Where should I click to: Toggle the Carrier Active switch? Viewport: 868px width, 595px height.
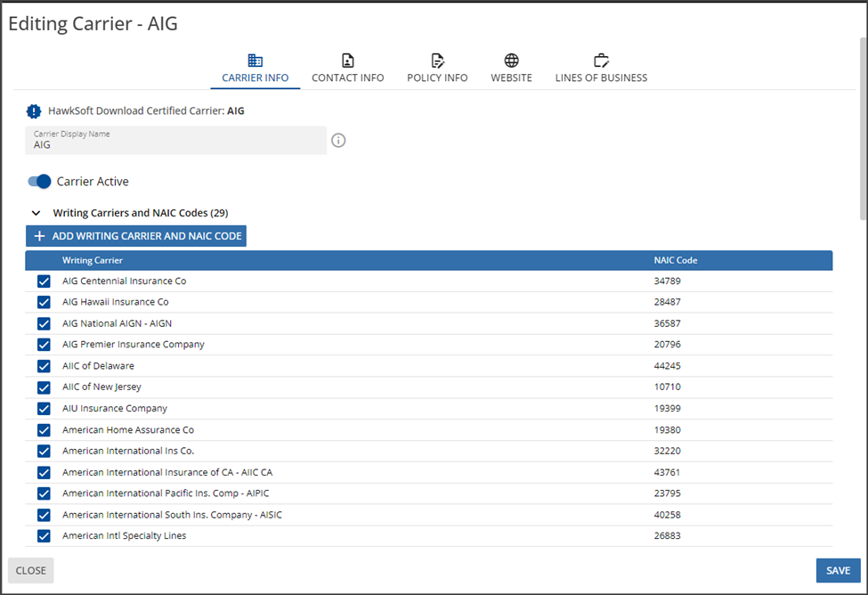39,181
